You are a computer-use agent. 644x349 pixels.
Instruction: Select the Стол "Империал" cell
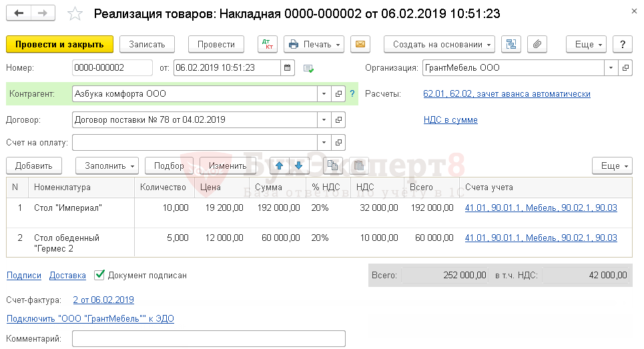tap(81, 213)
